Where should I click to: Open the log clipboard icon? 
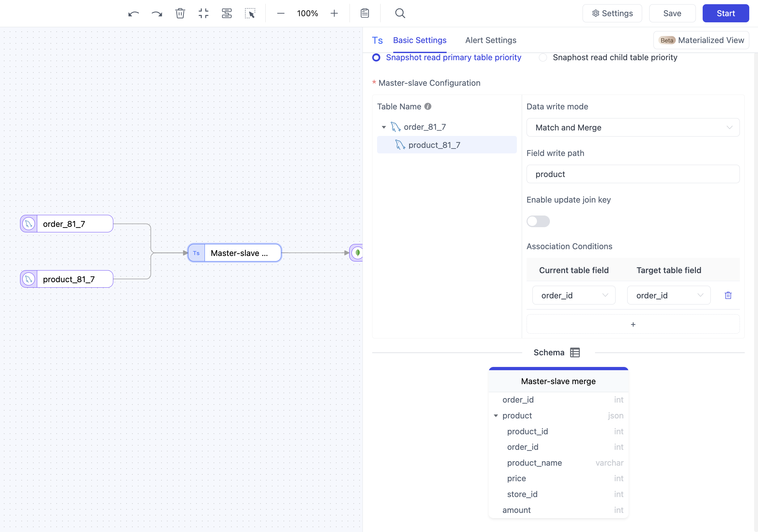[x=364, y=14]
